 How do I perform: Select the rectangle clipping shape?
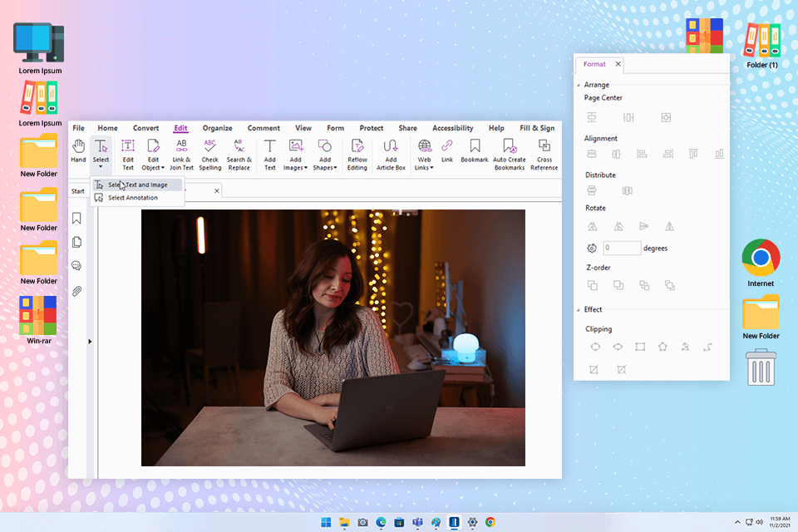pyautogui.click(x=640, y=347)
